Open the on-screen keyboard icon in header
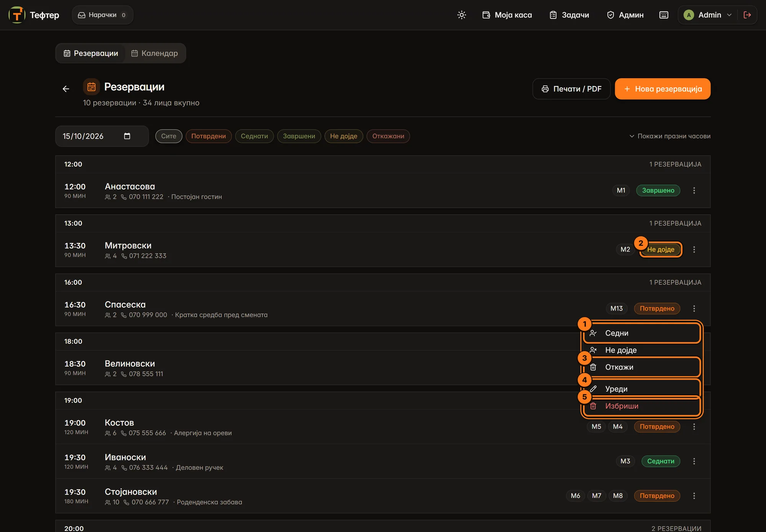The image size is (766, 532). 664,15
